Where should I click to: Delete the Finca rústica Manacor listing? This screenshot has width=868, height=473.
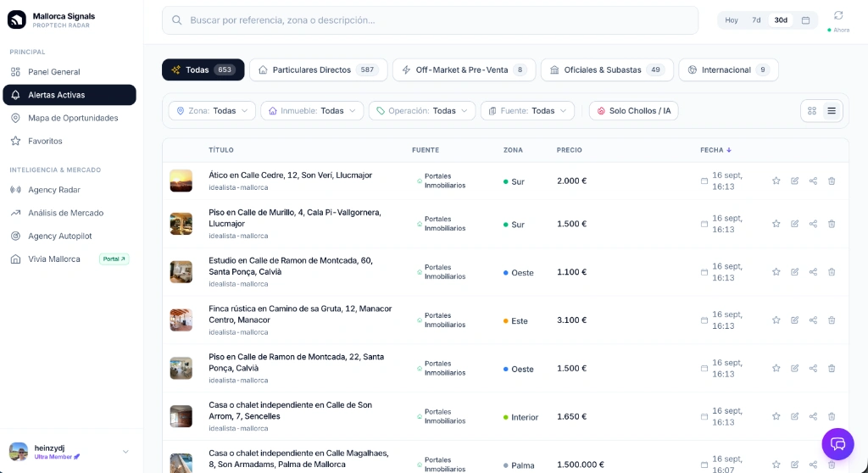coord(832,320)
